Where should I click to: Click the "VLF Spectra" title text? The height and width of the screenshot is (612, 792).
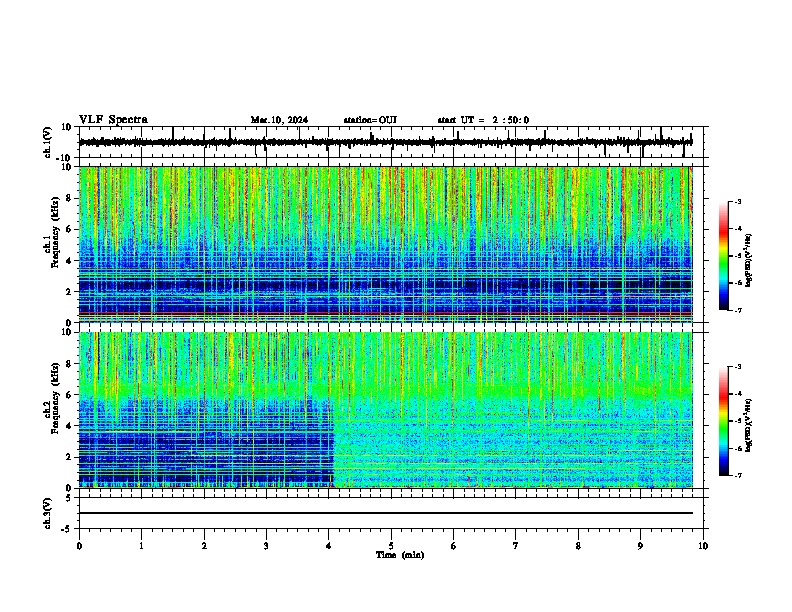click(113, 120)
